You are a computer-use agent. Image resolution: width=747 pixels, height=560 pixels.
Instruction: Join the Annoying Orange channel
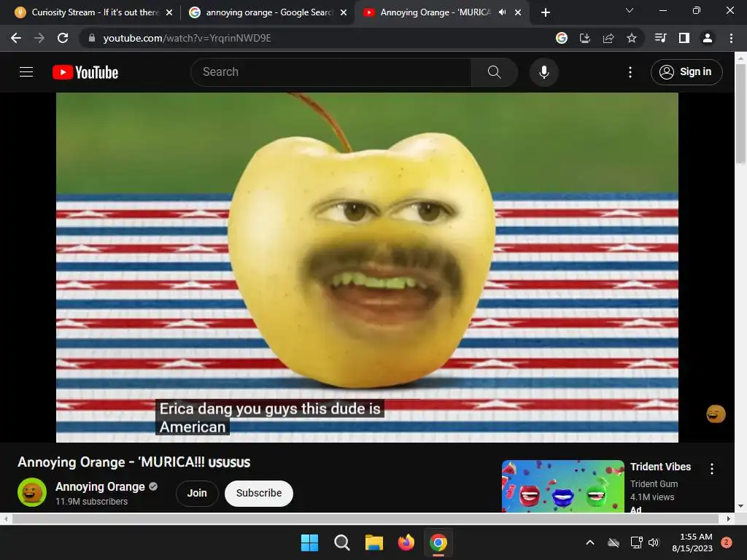pos(197,494)
